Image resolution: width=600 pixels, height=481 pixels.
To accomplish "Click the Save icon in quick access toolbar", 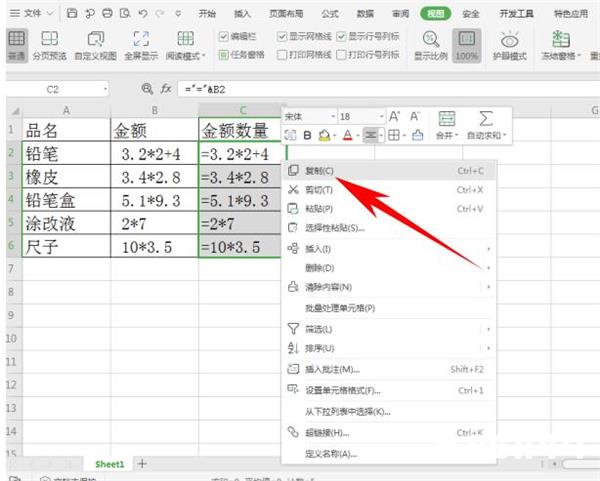I will coord(72,14).
